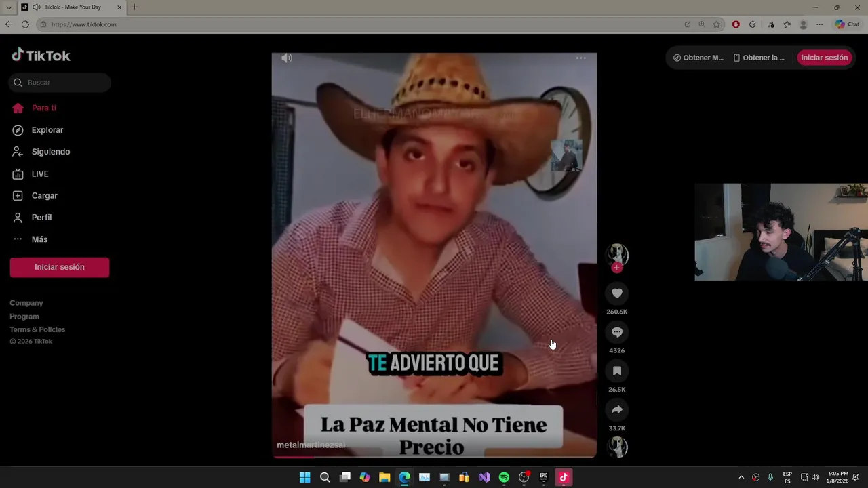
Task: Seek using the video progress bar
Action: tap(434, 456)
